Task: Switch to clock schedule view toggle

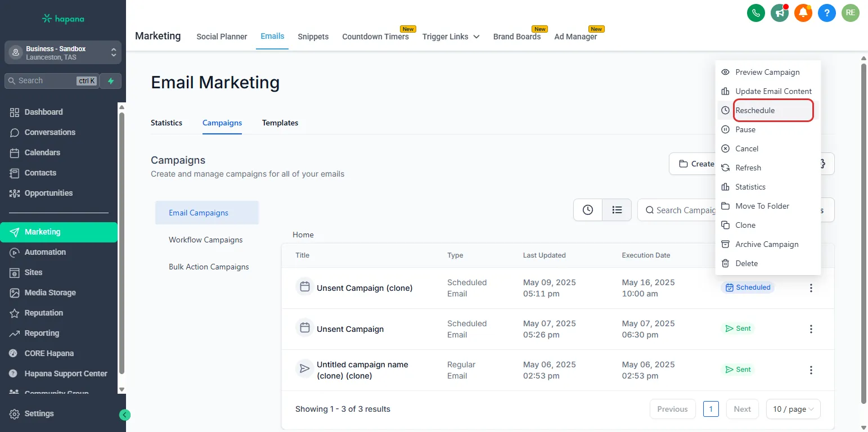Action: click(588, 210)
